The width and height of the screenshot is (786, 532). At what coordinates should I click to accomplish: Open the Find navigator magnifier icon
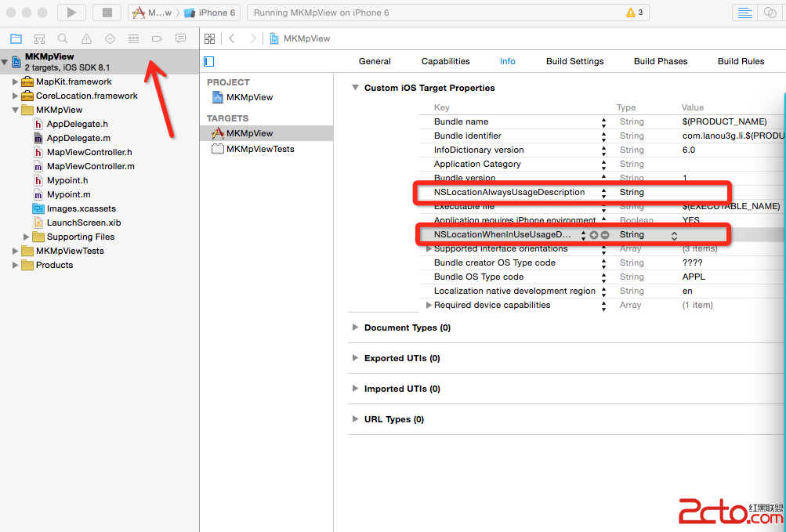pyautogui.click(x=63, y=38)
